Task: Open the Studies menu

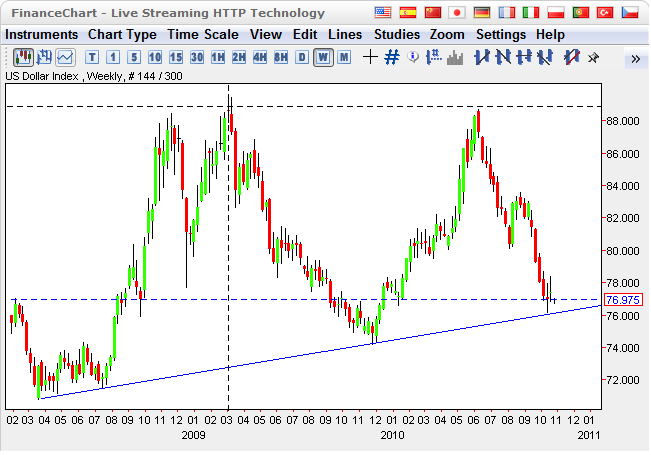Action: [397, 34]
